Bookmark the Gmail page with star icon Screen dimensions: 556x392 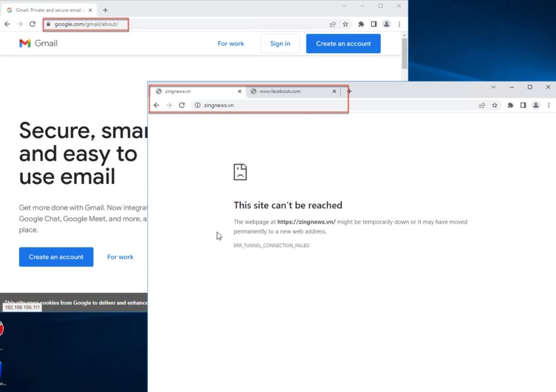coord(345,24)
